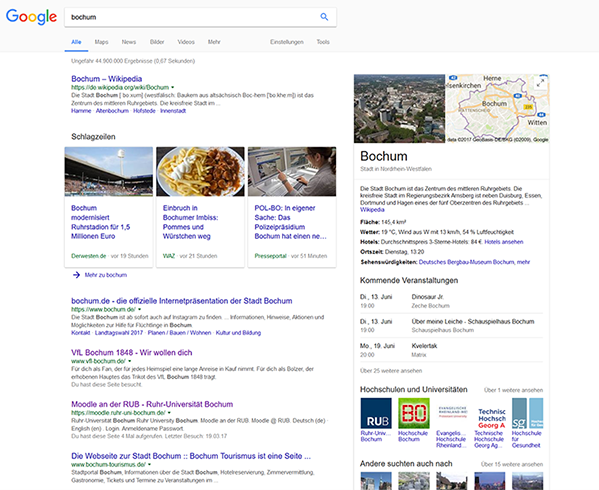Expand the dropdown arrow next to www.bochum.de URL

pos(139,309)
